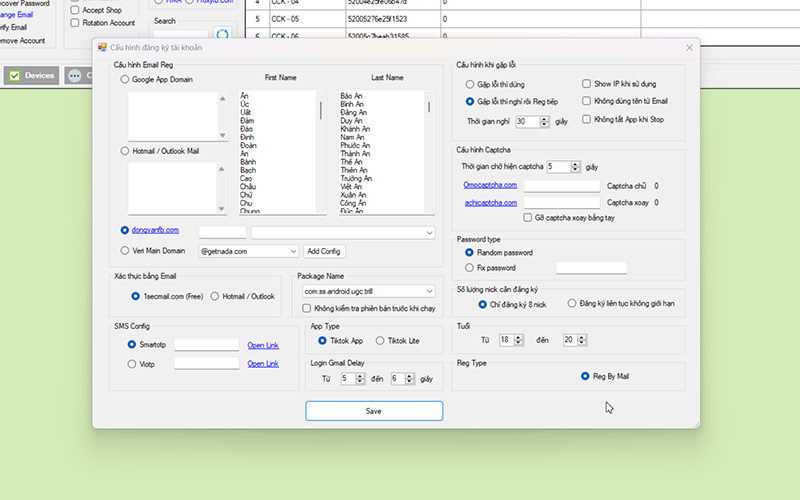Click Open Link next to Viotp
This screenshot has height=500, width=800.
[263, 364]
